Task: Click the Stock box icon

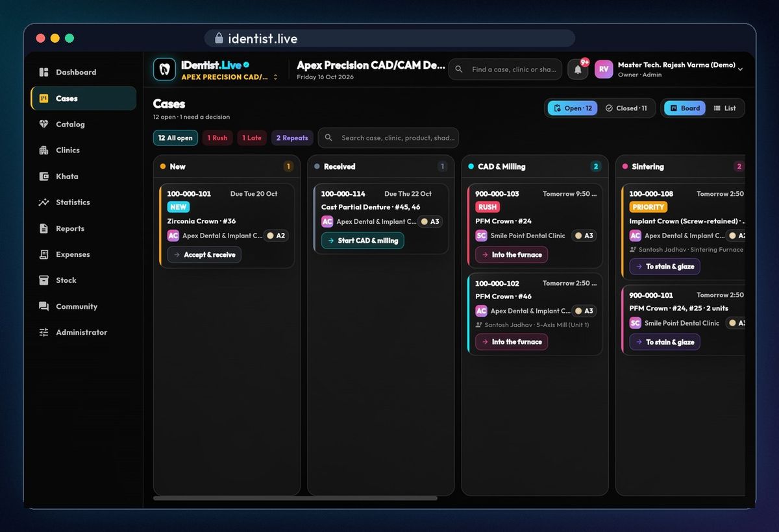Action: pyautogui.click(x=43, y=280)
